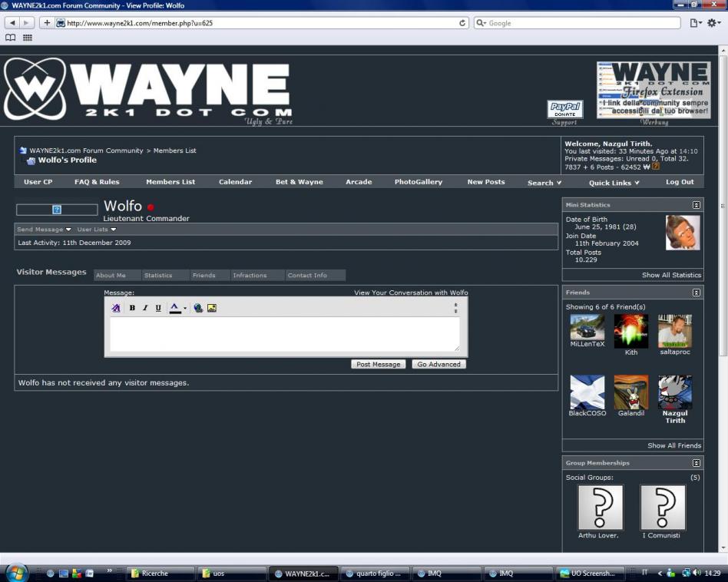Switch to the Contact Info tab
This screenshot has height=582, width=728.
tap(316, 275)
